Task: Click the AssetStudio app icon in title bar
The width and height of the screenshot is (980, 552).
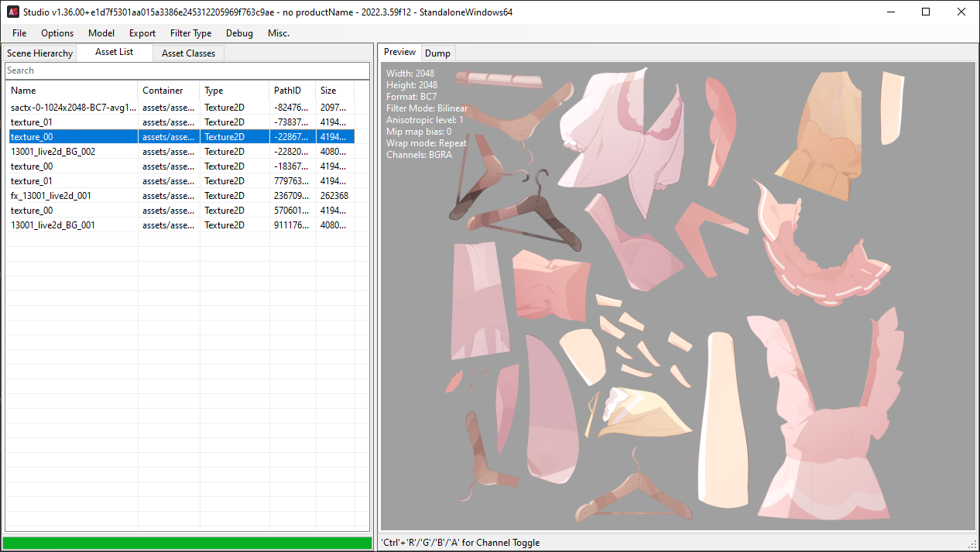Action: (13, 12)
